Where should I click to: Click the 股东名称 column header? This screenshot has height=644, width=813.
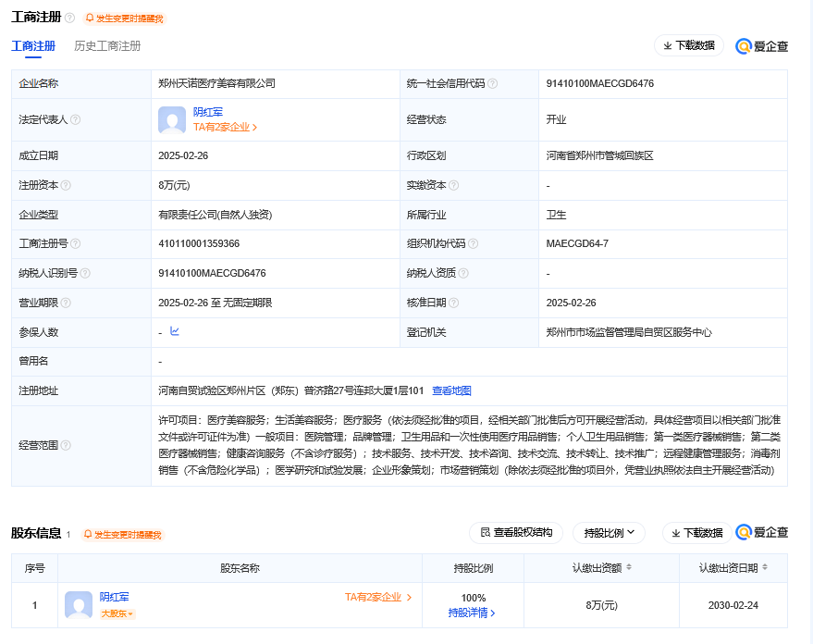pos(240,568)
